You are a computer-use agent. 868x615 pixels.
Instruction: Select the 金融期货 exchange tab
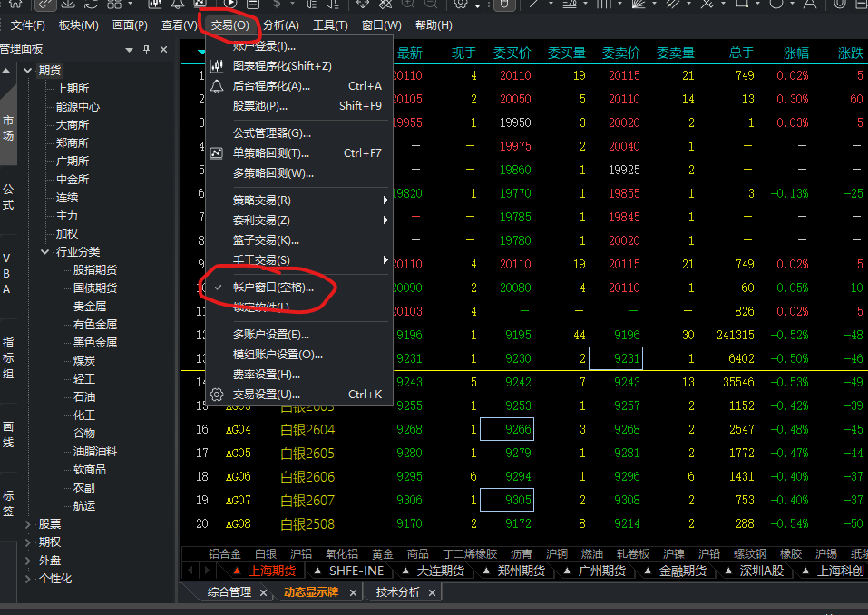coord(683,571)
